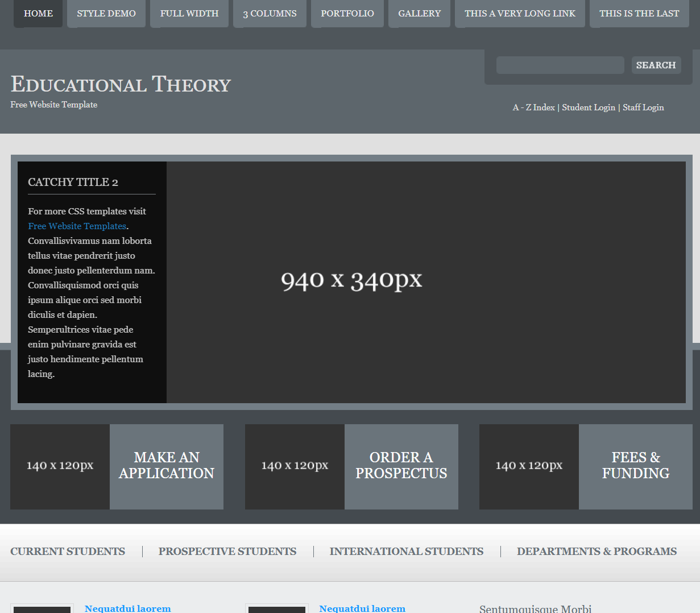
Task: Click THIS A VERY LONG LINK menu item
Action: click(519, 13)
